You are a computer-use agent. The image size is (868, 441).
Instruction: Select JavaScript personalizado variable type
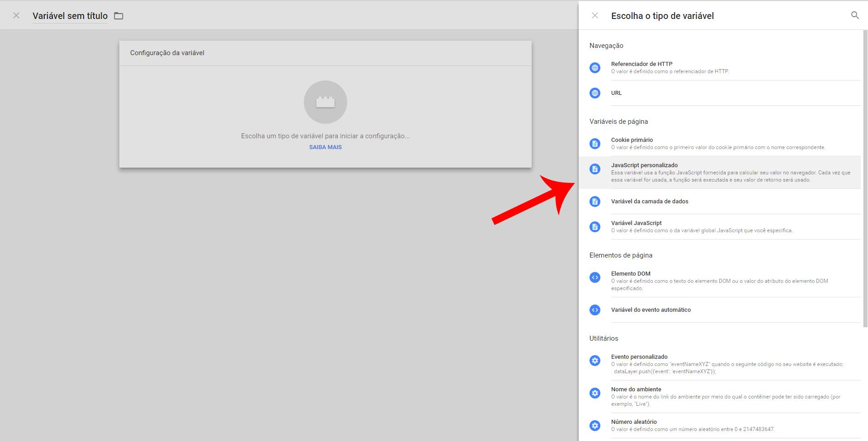644,165
